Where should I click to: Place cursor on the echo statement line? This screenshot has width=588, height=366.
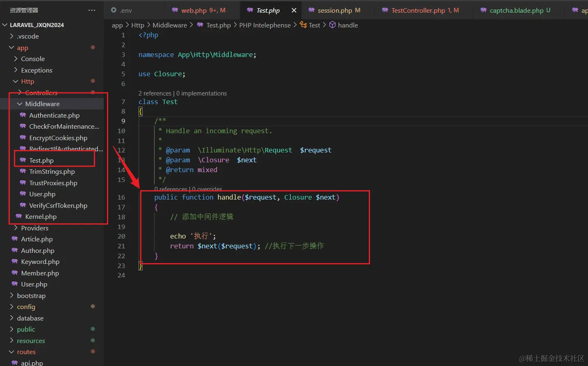point(193,236)
